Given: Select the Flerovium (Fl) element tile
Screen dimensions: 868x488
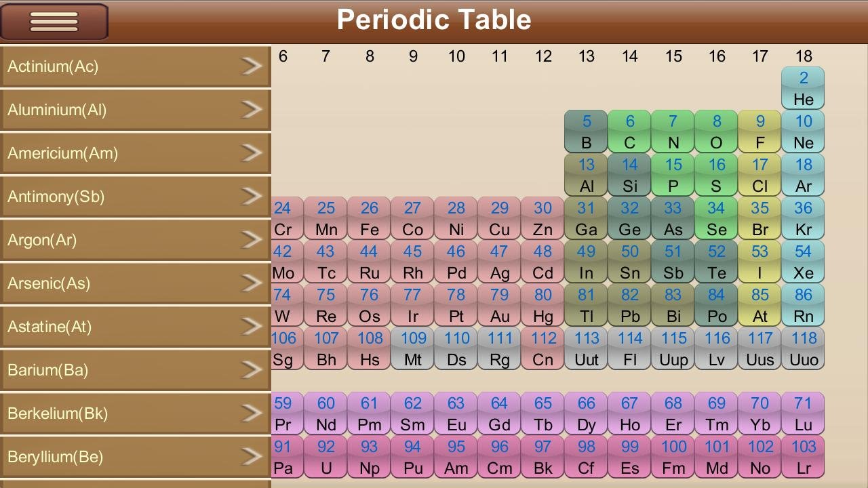Looking at the screenshot, I should pos(629,348).
